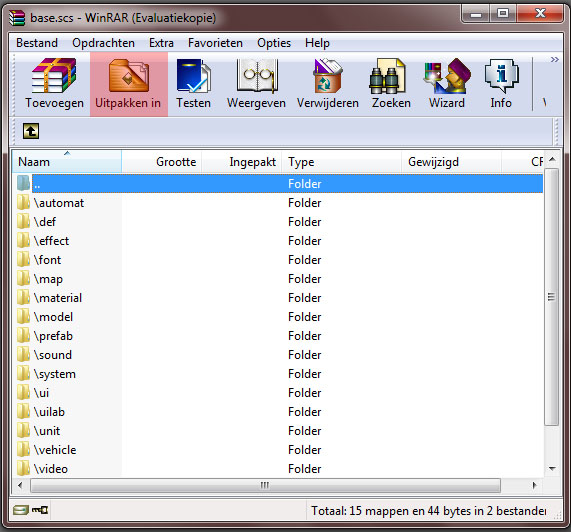Select the \ui folder icon

click(x=23, y=393)
